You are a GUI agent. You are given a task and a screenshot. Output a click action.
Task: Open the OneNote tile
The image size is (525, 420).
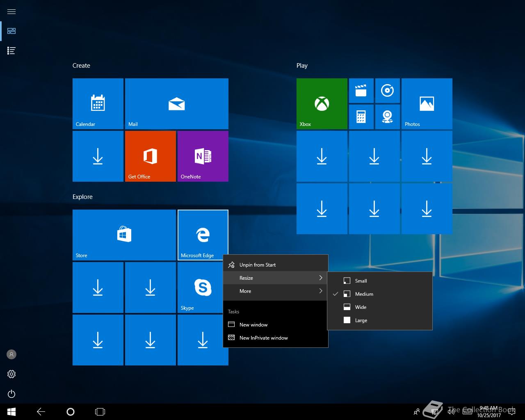(x=203, y=156)
